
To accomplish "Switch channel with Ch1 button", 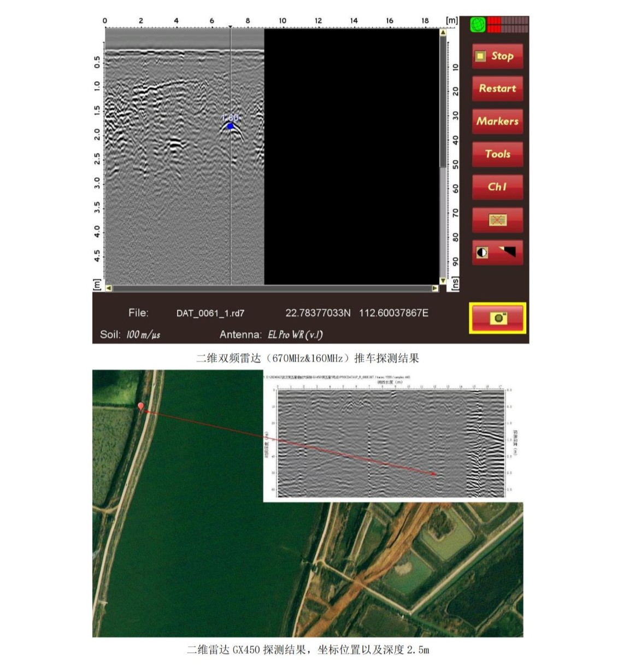I will (497, 187).
